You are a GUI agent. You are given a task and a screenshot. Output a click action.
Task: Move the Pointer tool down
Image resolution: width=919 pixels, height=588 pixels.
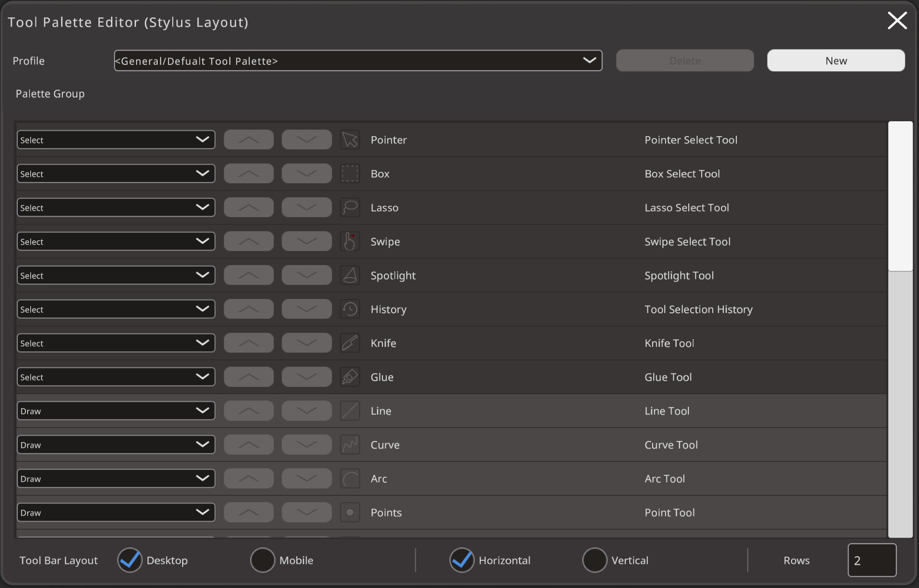[306, 140]
